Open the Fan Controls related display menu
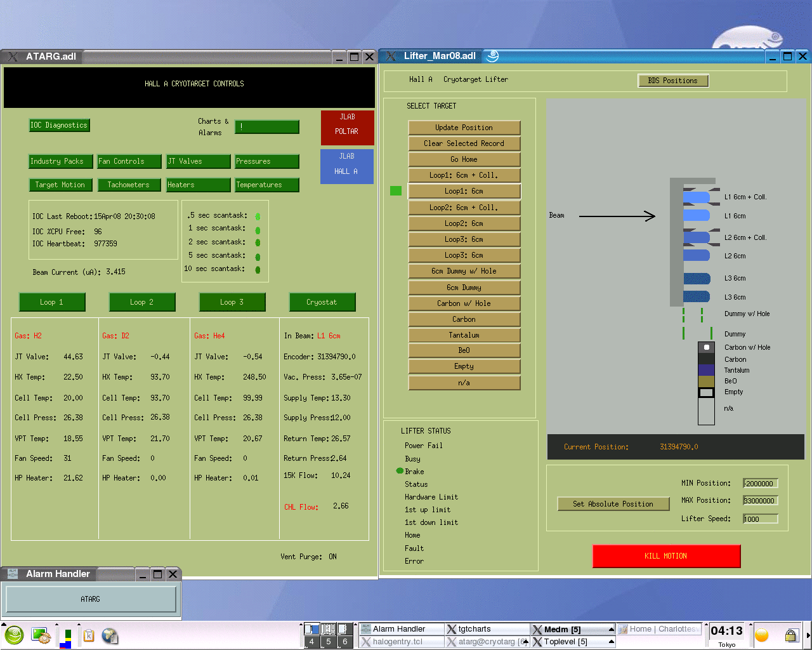 click(129, 161)
